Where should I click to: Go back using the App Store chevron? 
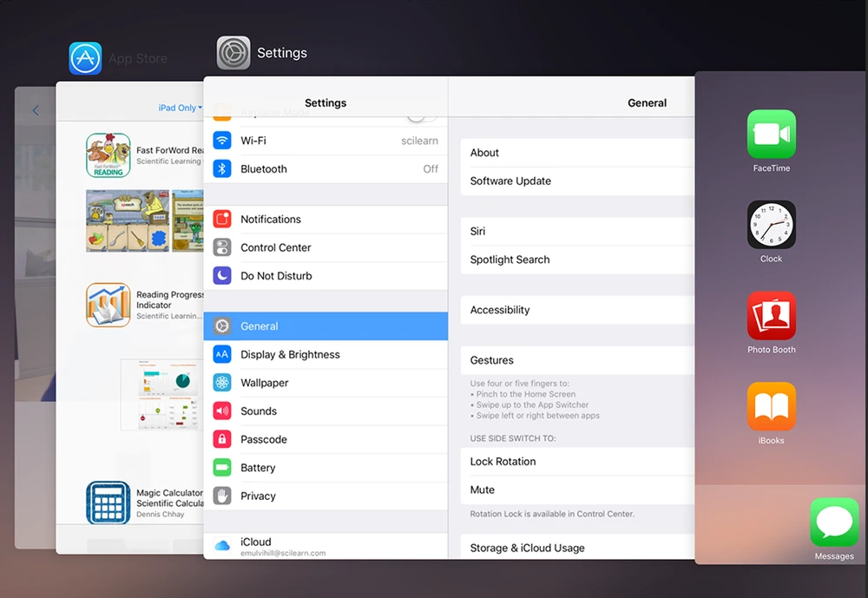(36, 111)
